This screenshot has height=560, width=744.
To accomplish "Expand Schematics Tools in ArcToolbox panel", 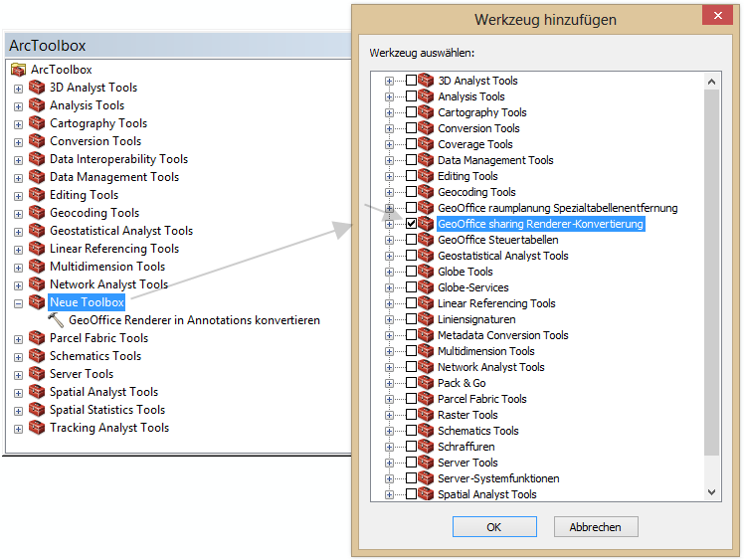I will [x=19, y=357].
